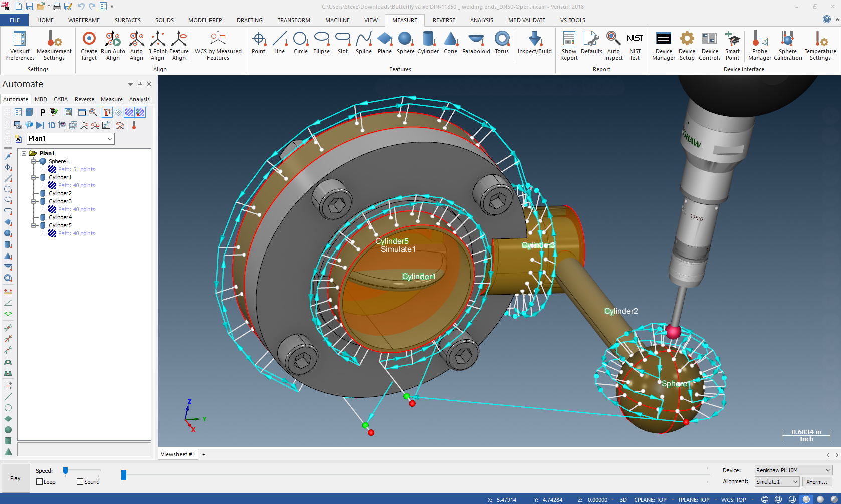Launch Run Auto Align
Screen dimensions: 841x504
113,45
